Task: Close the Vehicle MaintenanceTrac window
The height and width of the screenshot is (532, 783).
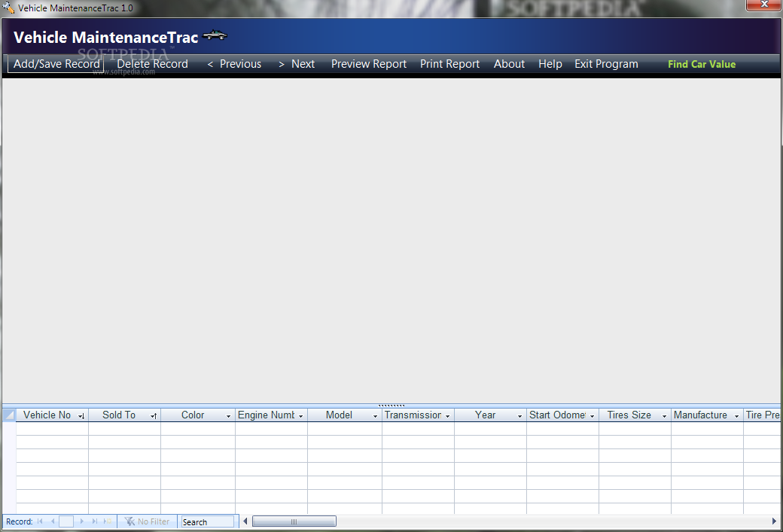Action: point(764,5)
